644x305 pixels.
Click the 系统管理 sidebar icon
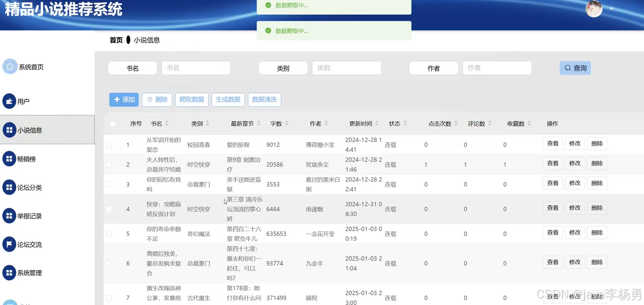9,273
